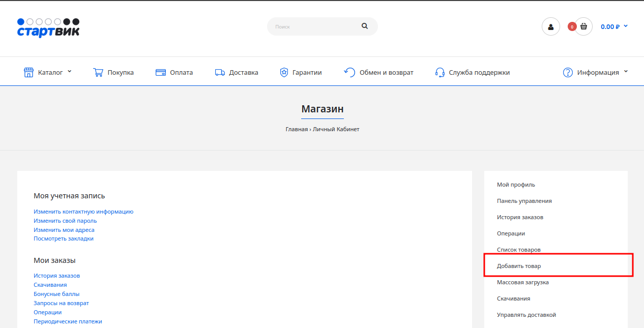Click the search magnifier icon
Image resolution: width=644 pixels, height=328 pixels.
coord(364,26)
